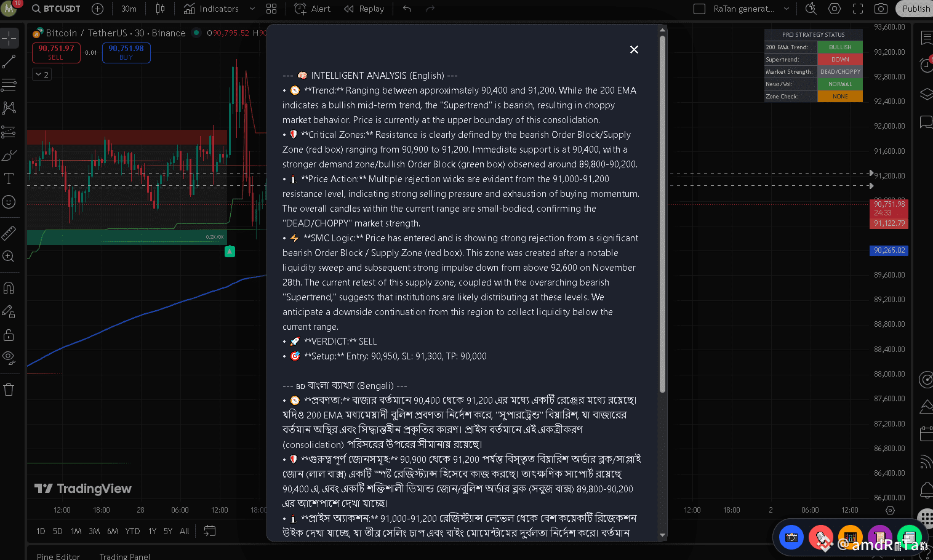Screen dimensions: 933x560
Task: Open the emoji and icons tool
Action: pos(9,202)
